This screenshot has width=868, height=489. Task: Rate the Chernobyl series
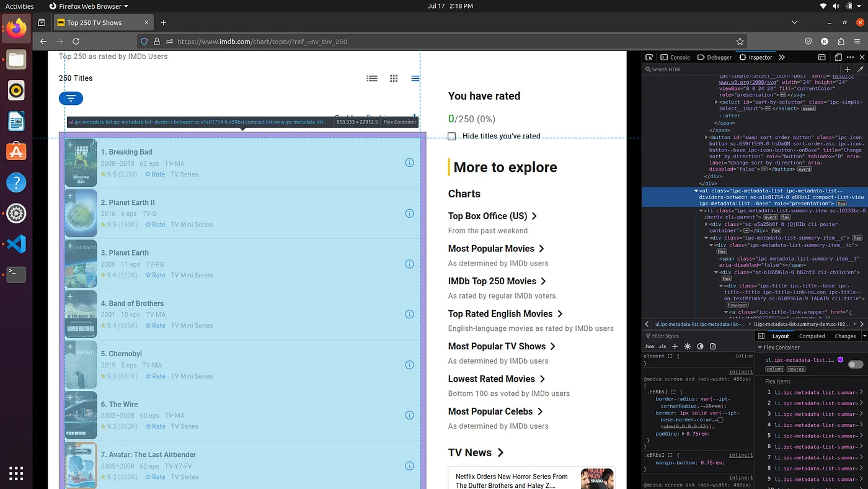pyautogui.click(x=155, y=376)
